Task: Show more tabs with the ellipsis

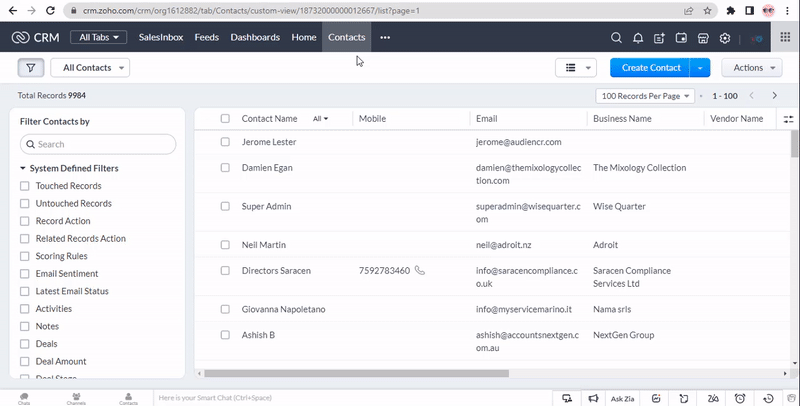Action: pyautogui.click(x=385, y=37)
